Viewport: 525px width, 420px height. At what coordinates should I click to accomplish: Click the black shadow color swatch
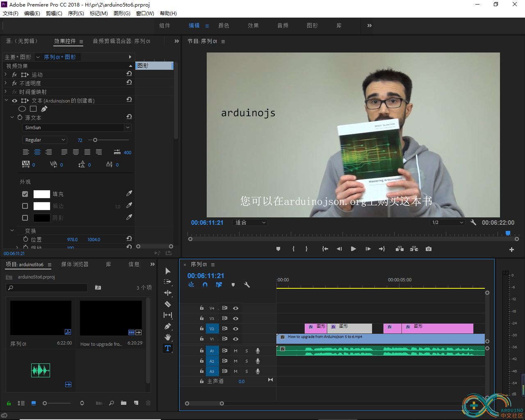41,218
